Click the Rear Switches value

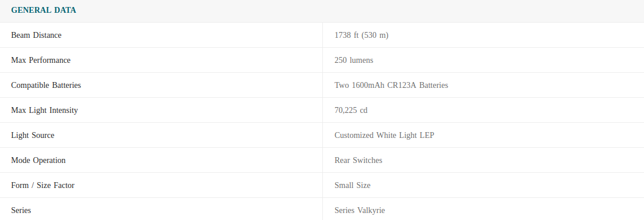pos(358,161)
